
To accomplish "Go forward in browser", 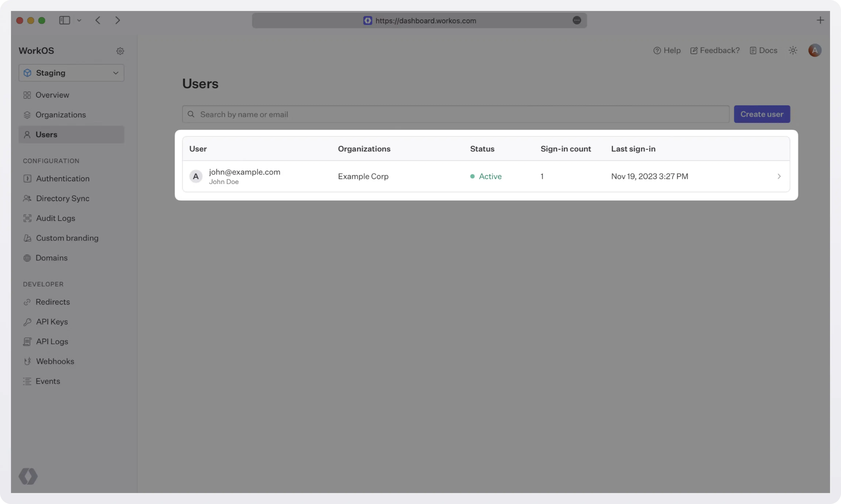I will 118,20.
